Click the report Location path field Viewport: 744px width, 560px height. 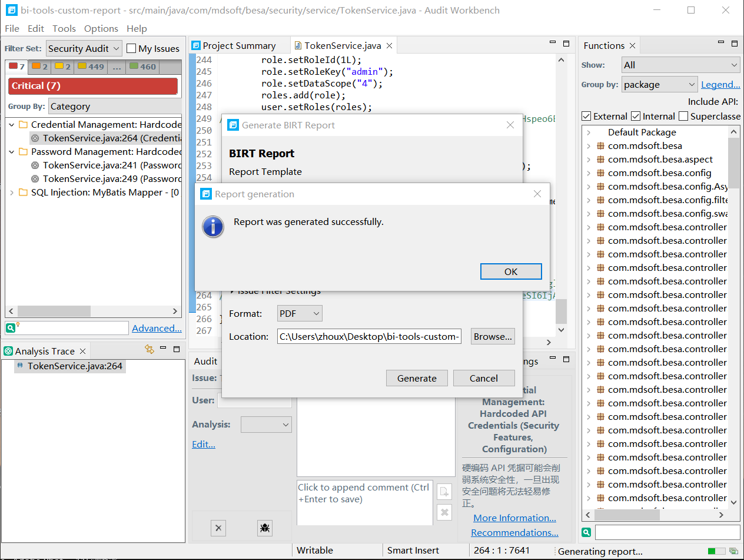(370, 336)
